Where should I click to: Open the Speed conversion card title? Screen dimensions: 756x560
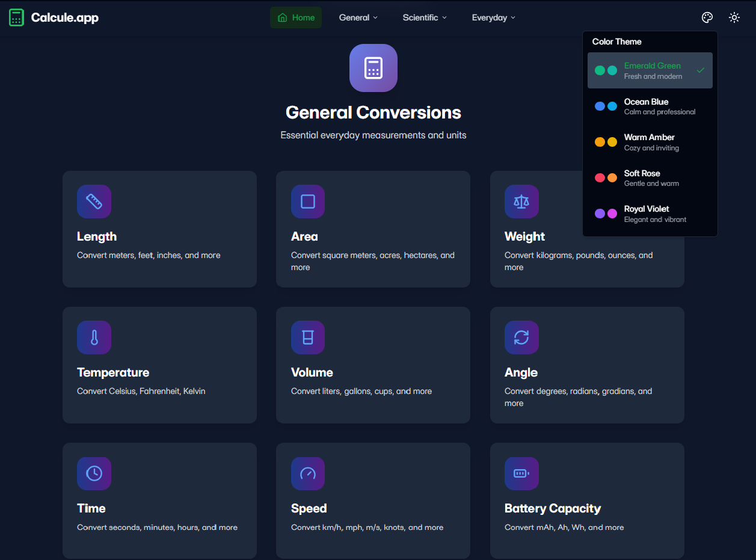coord(309,508)
